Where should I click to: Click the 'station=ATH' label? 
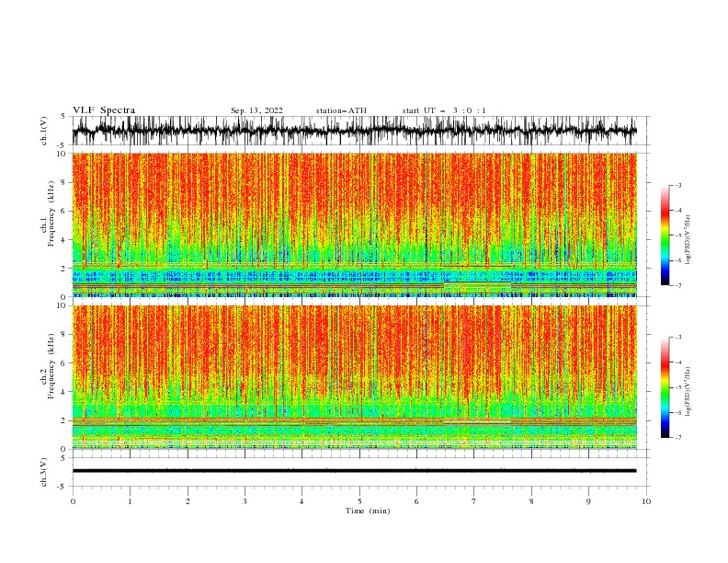coord(341,110)
